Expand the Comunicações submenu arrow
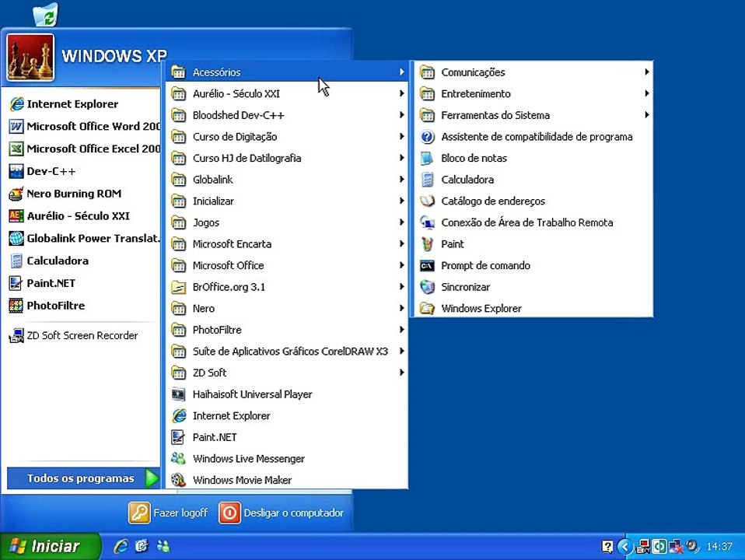 pos(647,72)
